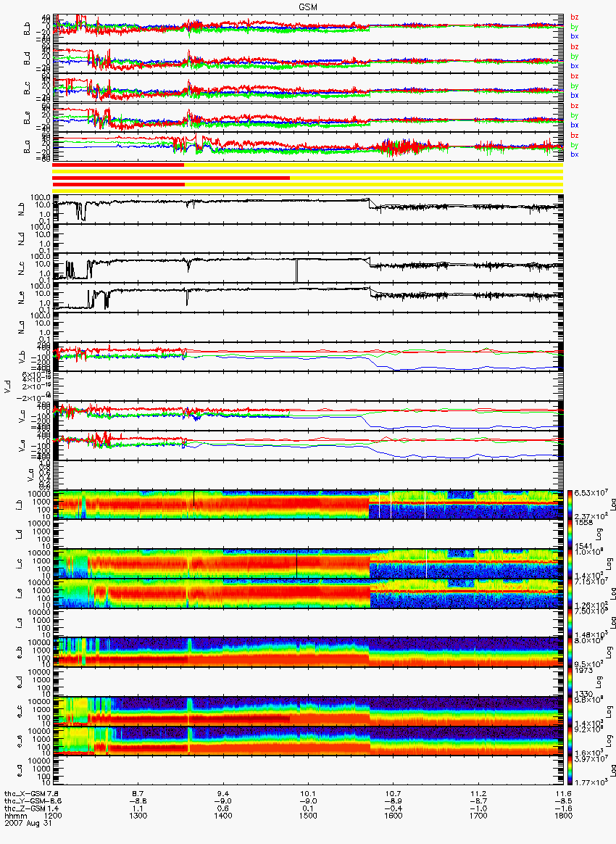Click the color bar between 1558 and 1541
Screen dimensions: 616x844
[x=569, y=534]
